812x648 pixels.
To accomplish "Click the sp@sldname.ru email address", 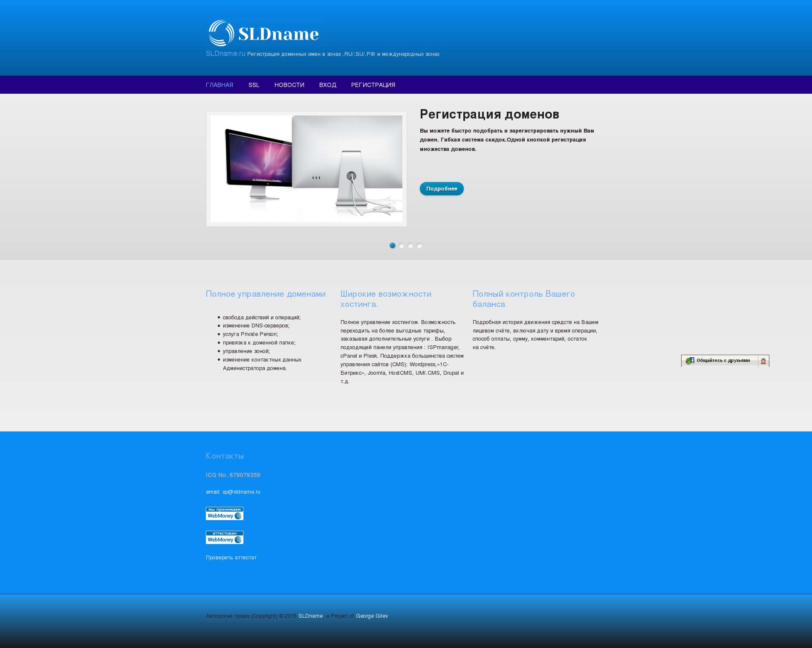I will click(241, 492).
